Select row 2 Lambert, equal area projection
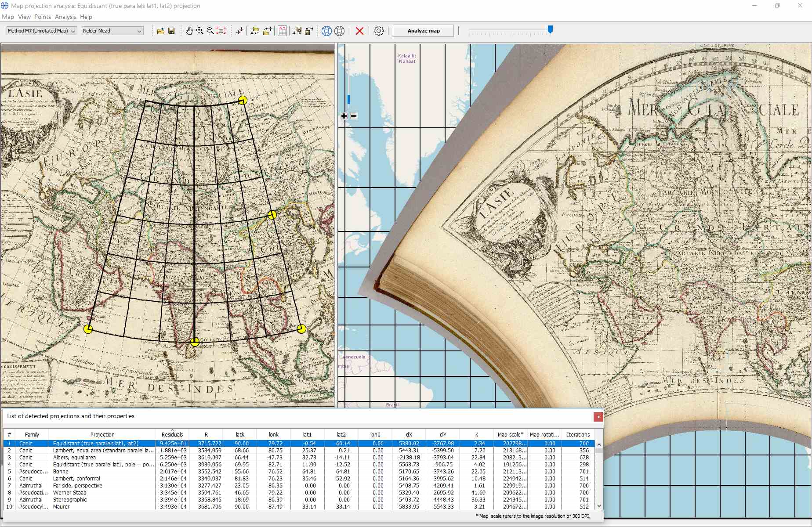Screen dimensions: 812x527 click(299, 451)
